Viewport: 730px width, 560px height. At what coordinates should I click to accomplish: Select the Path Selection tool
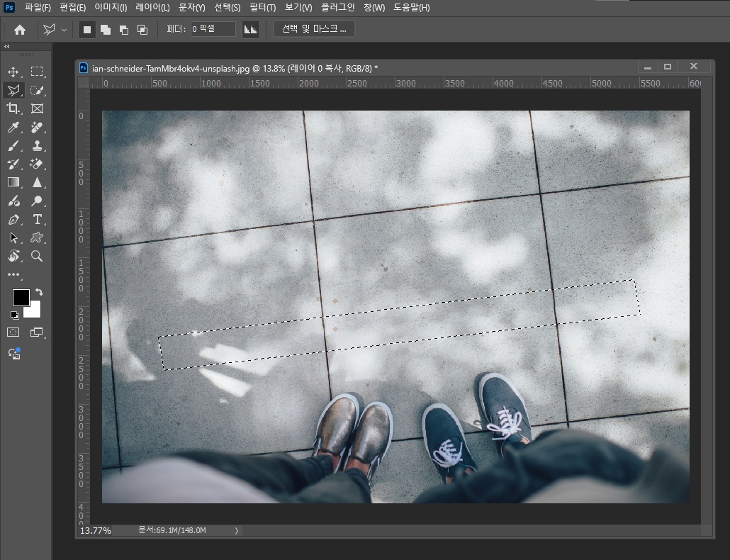tap(13, 238)
